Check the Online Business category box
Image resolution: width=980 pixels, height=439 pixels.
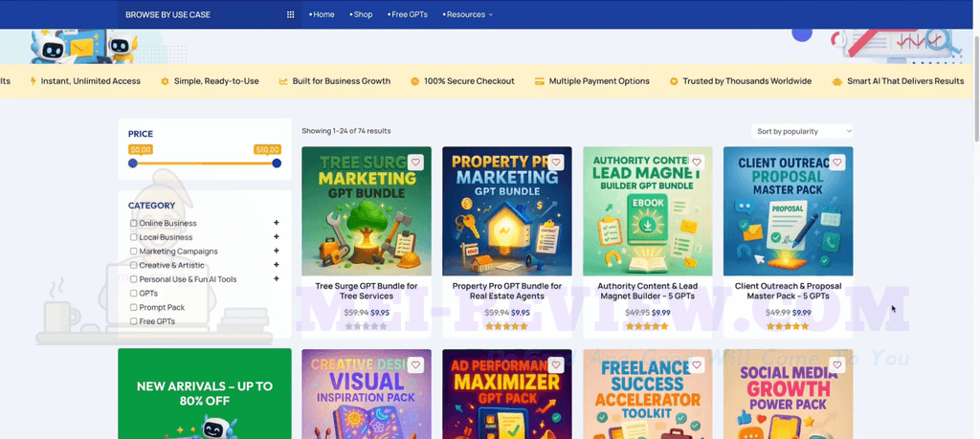(x=133, y=223)
